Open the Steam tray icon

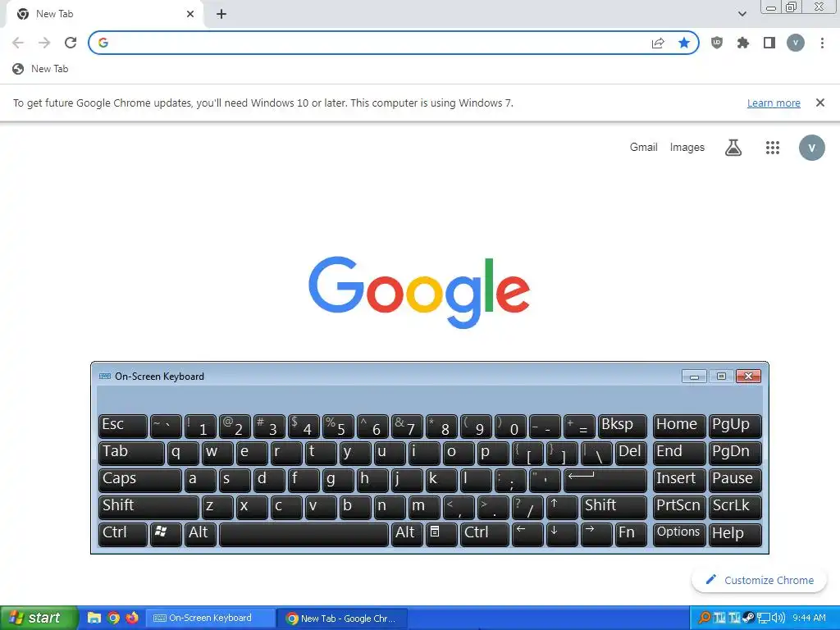click(748, 618)
